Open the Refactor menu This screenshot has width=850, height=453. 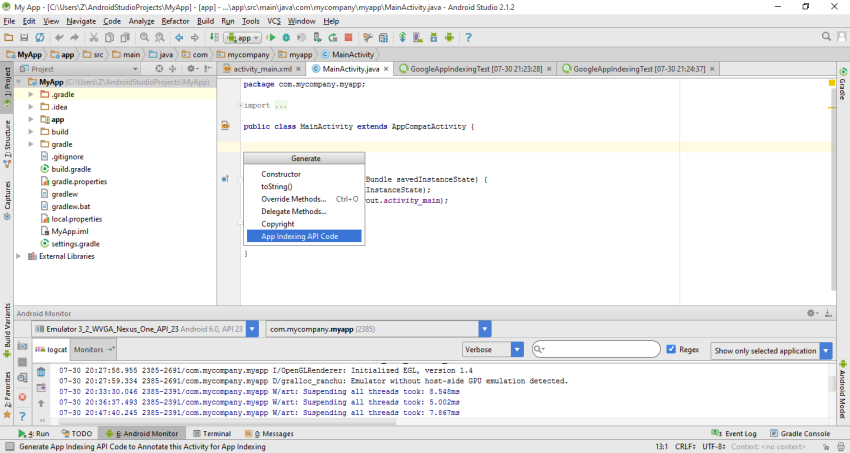[x=175, y=21]
